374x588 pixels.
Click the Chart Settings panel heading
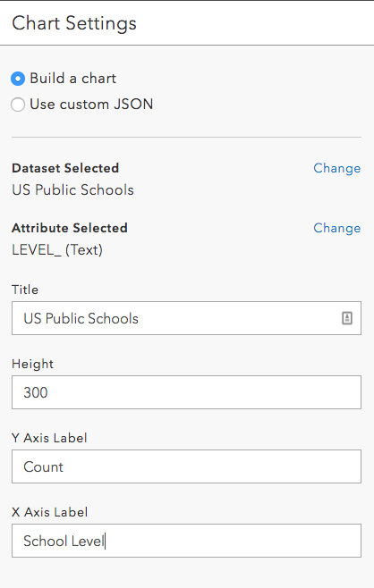pyautogui.click(x=74, y=23)
